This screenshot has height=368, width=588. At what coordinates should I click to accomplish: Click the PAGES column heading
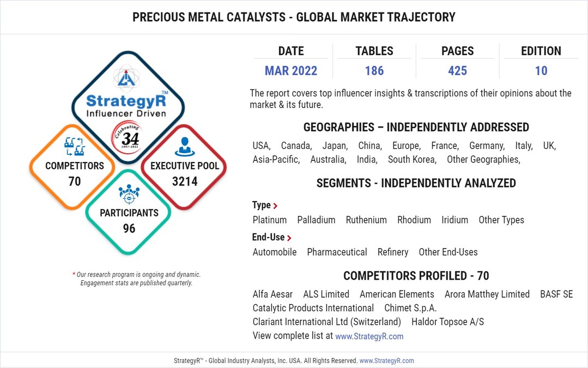click(458, 51)
